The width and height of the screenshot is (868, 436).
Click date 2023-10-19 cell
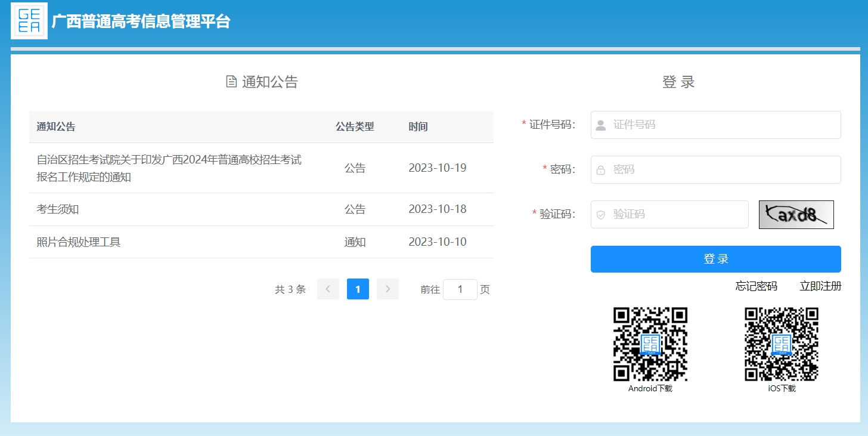point(438,168)
